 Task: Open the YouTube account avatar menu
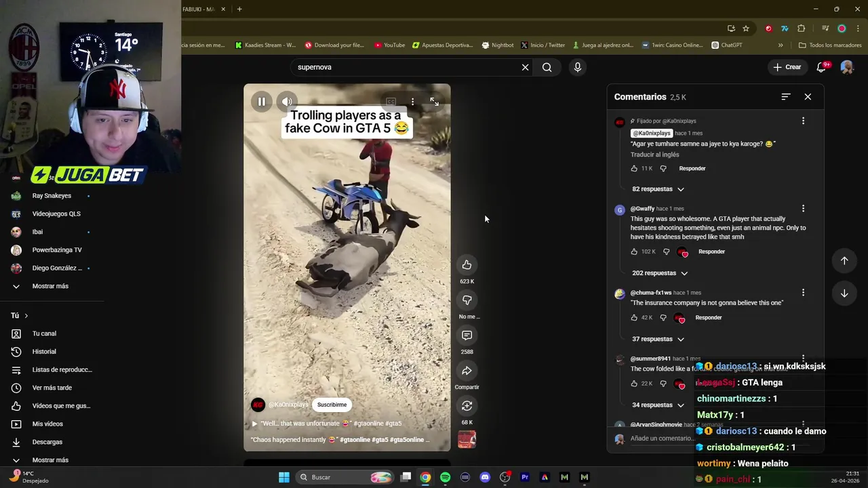[847, 67]
